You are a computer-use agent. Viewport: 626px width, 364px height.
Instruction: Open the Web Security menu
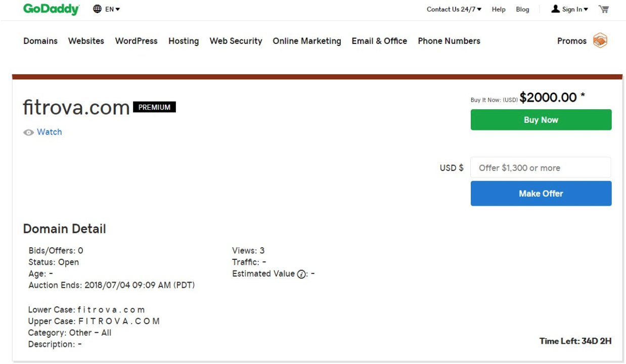click(x=236, y=41)
